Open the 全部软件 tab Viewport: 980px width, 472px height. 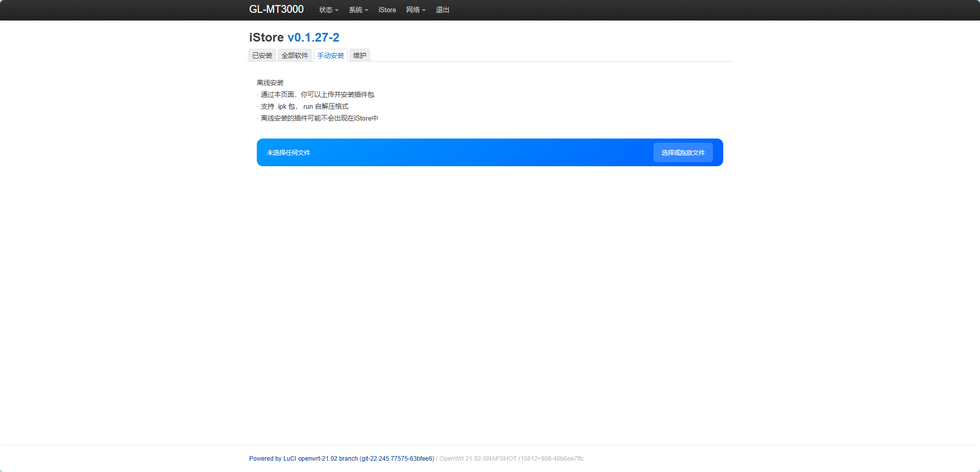(x=295, y=55)
